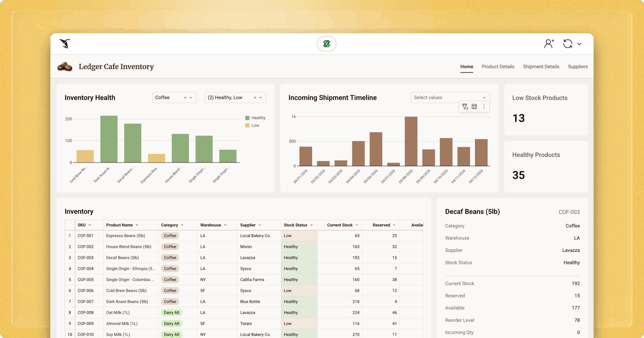Open the Stock Status column dropdown
The image size is (644, 338).
(x=311, y=225)
